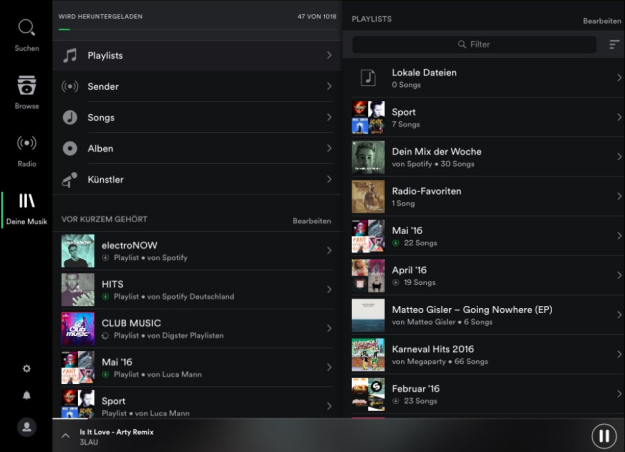Open the notifications bell icon
The width and height of the screenshot is (625, 452).
click(x=27, y=395)
